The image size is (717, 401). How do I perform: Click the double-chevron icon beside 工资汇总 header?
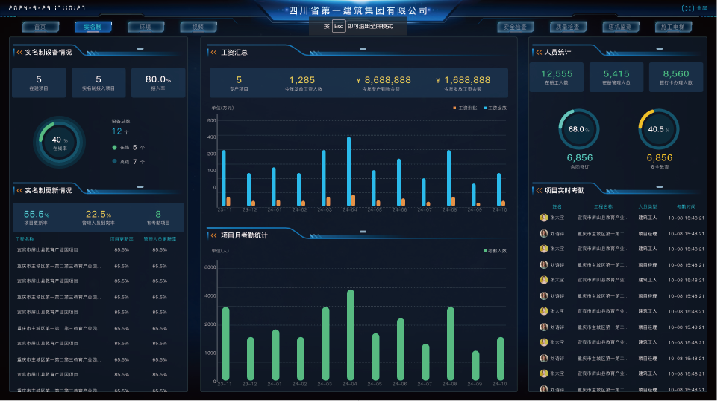click(211, 51)
